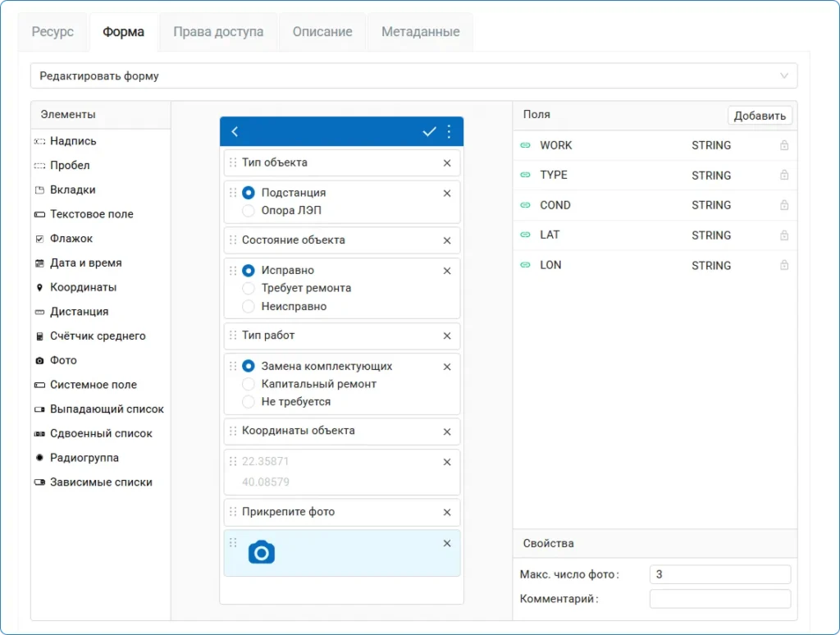Select the 'Опора ЛЭП' radio option
This screenshot has width=840, height=635.
249,211
